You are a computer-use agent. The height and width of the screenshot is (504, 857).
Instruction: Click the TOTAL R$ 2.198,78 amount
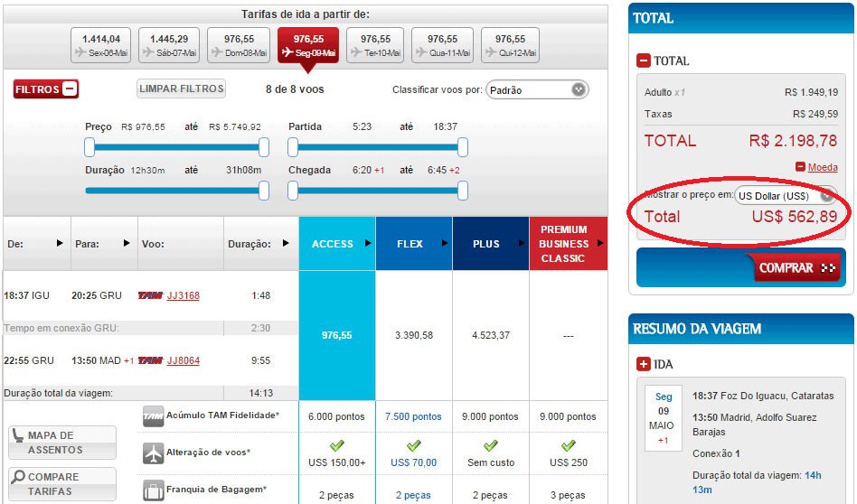pos(793,141)
